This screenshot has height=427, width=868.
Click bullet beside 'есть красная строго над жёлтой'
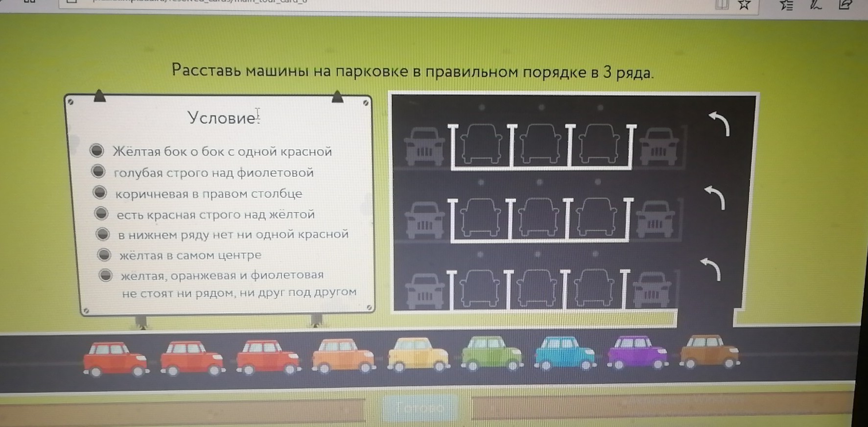pos(101,213)
